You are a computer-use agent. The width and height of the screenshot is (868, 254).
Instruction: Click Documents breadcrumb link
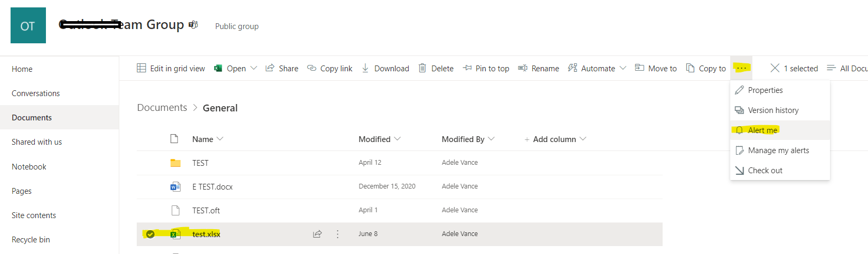(x=162, y=108)
